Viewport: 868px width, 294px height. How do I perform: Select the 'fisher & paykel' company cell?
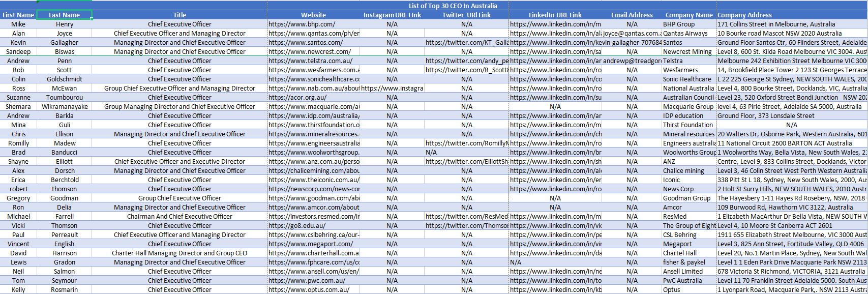coord(689,262)
